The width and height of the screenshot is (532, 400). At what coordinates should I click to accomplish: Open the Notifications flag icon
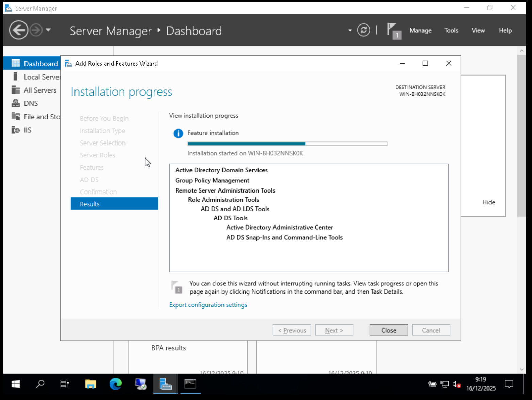point(394,31)
